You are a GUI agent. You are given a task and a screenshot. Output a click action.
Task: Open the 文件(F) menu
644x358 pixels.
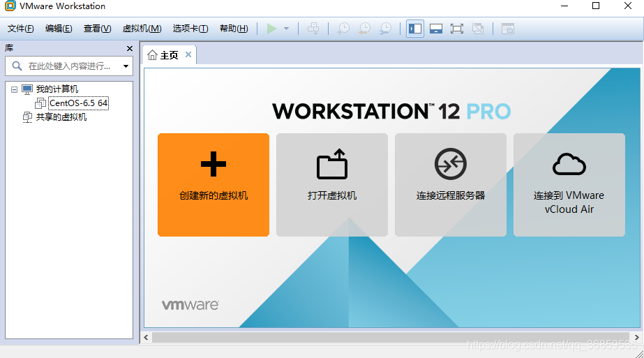click(20, 29)
